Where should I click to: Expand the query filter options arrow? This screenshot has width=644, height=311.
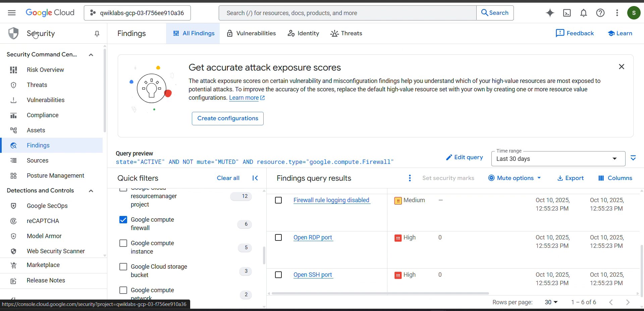pyautogui.click(x=633, y=158)
